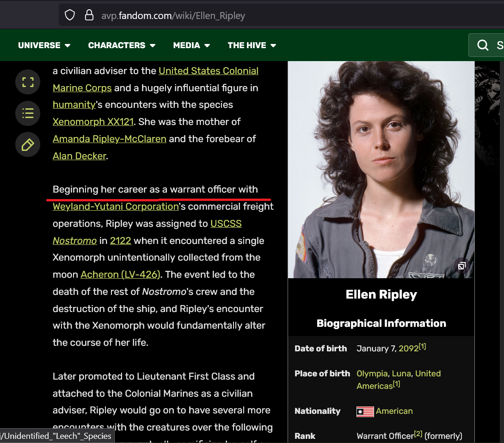
Task: Open the Xenomorph XX121 link
Action: [93, 122]
